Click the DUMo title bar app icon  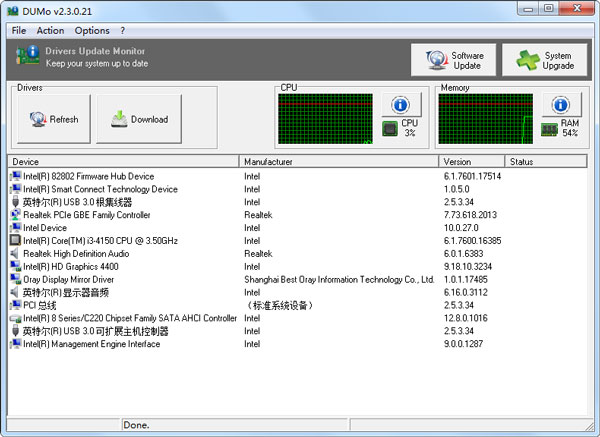click(x=13, y=11)
